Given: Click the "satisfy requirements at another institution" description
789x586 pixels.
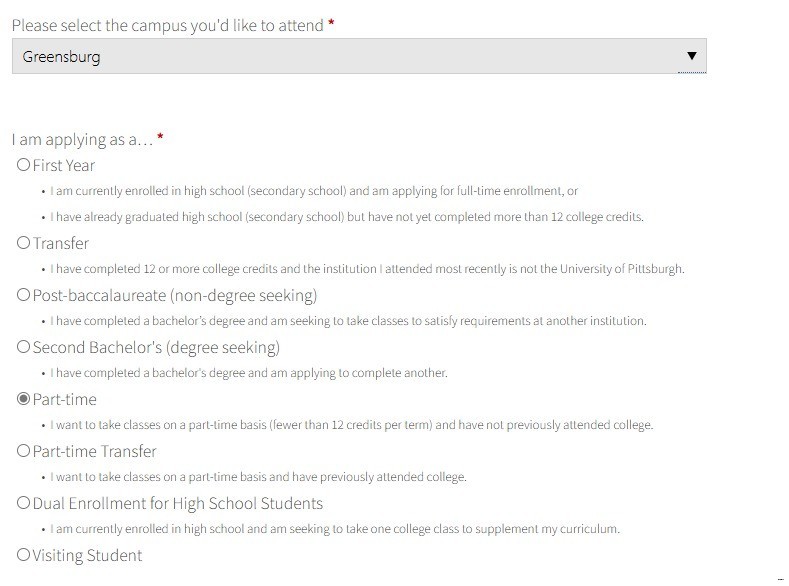Looking at the screenshot, I should pyautogui.click(x=348, y=321).
